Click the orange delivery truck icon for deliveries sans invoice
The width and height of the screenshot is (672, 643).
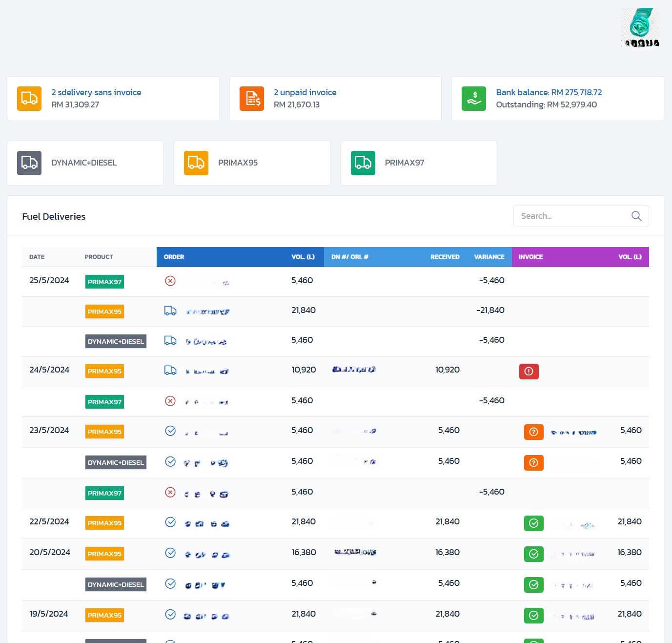[x=29, y=99]
